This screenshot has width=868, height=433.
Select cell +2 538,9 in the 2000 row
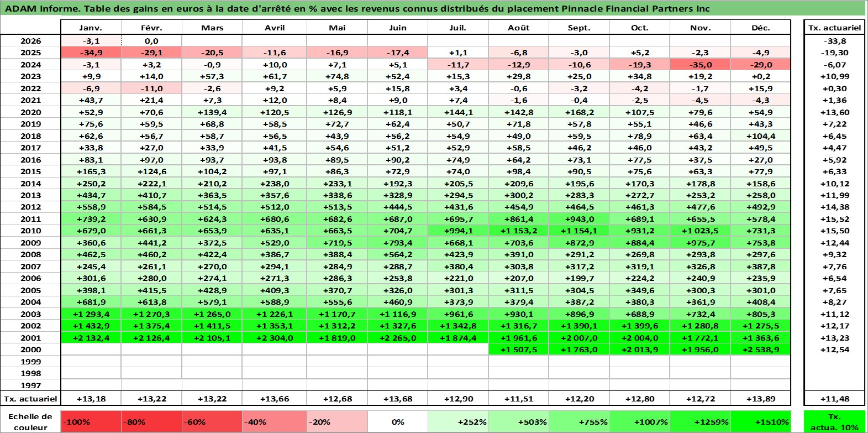(760, 349)
